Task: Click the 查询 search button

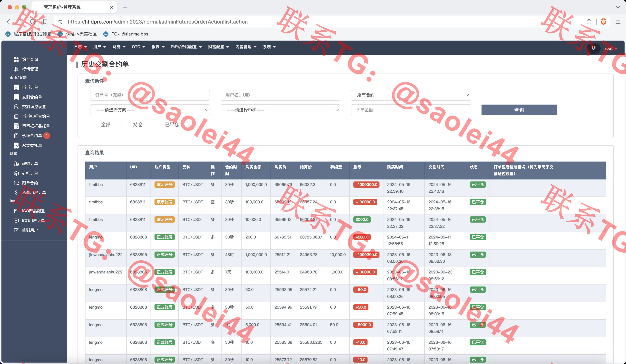Action: click(x=519, y=110)
